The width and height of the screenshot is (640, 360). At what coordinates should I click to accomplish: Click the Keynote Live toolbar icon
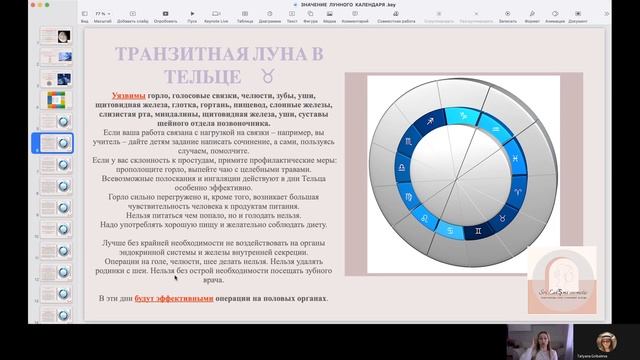coord(216,14)
